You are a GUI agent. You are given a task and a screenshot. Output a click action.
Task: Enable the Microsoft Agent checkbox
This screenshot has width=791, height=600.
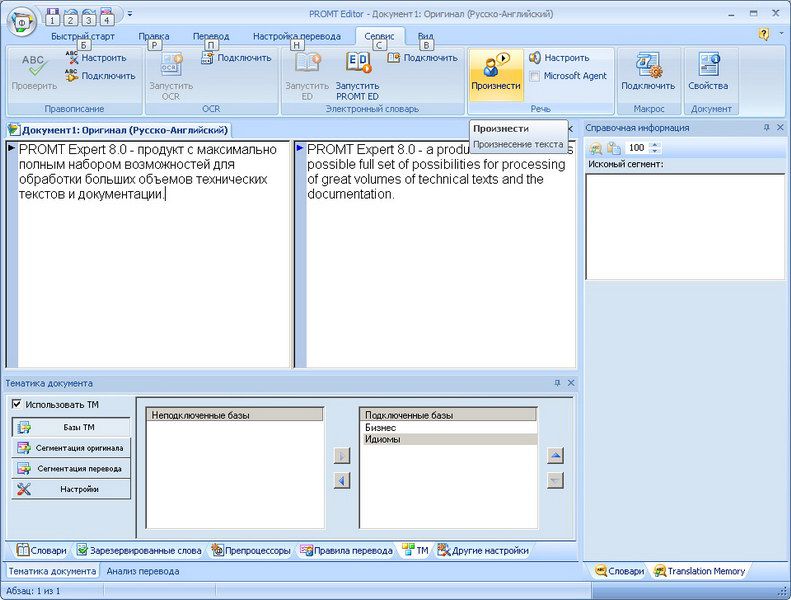coord(535,76)
